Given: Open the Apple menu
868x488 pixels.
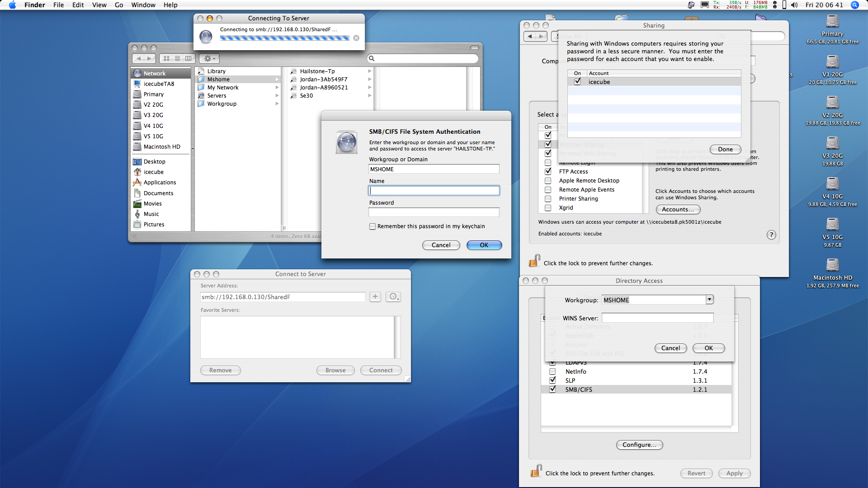Looking at the screenshot, I should click(12, 5).
